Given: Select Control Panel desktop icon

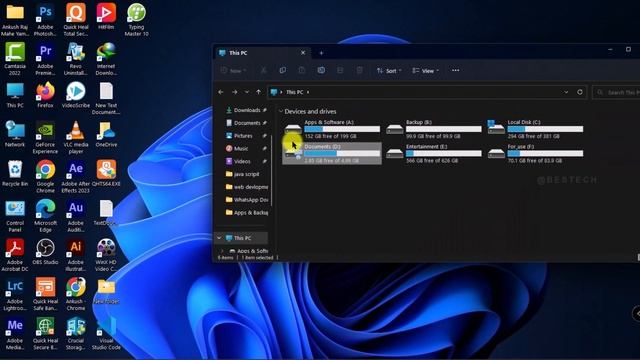Looking at the screenshot, I should tap(15, 216).
